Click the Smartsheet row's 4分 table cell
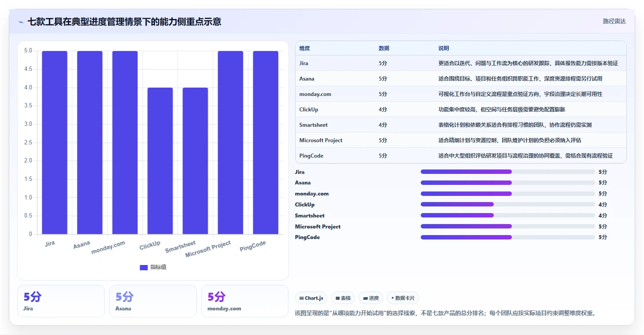 coord(383,125)
